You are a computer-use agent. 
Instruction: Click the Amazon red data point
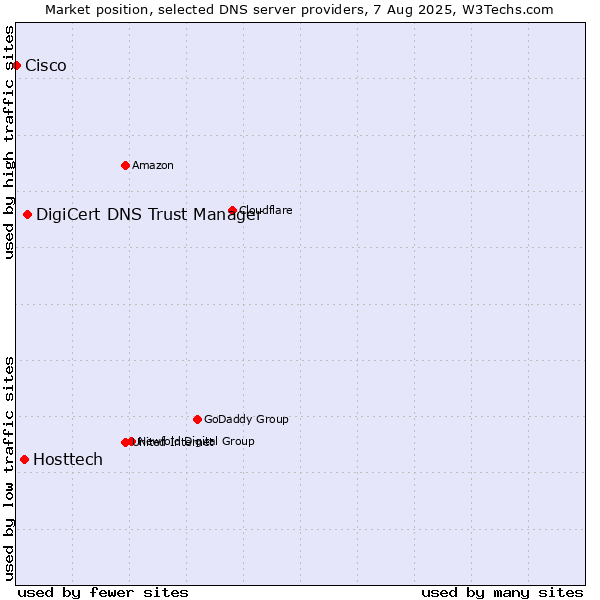(x=125, y=165)
